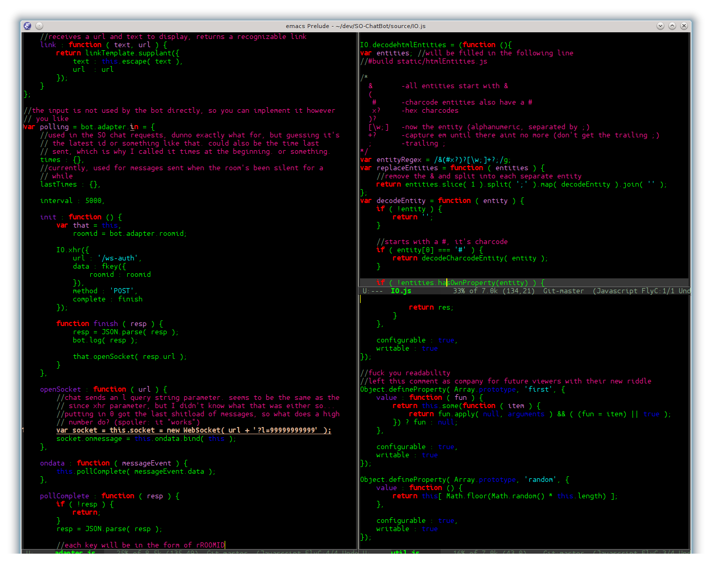Screen dimensions: 712x588
Task: Click the 'lastTimes : {},' line
Action: [70, 185]
